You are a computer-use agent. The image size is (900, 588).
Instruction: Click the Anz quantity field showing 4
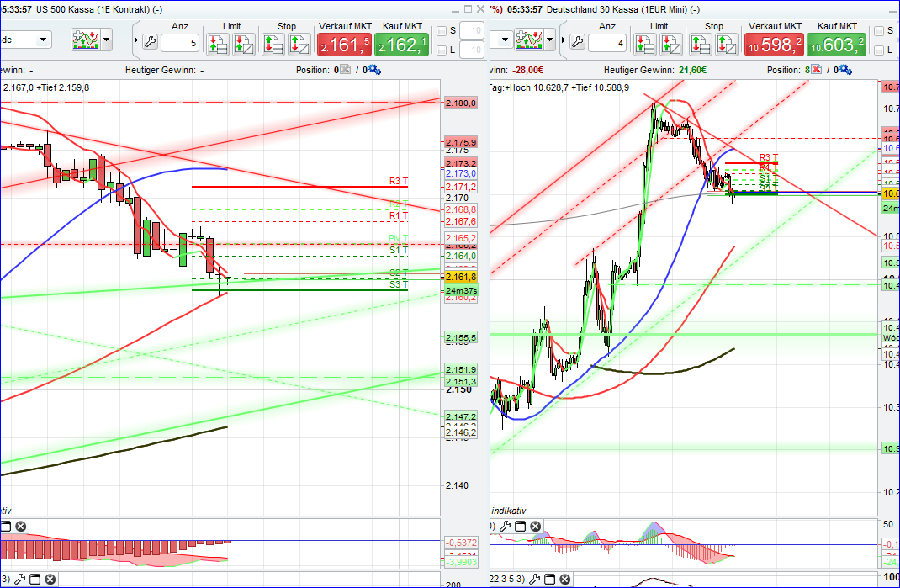tap(607, 43)
